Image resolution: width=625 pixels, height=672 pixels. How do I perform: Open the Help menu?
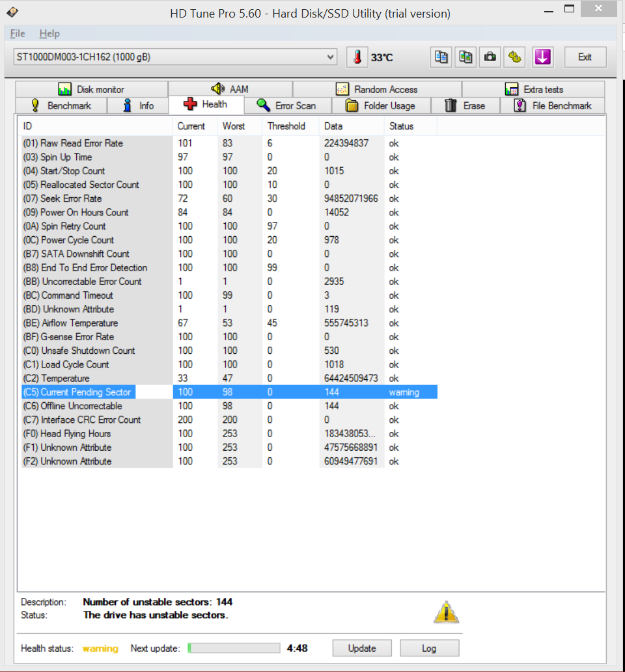(x=49, y=33)
